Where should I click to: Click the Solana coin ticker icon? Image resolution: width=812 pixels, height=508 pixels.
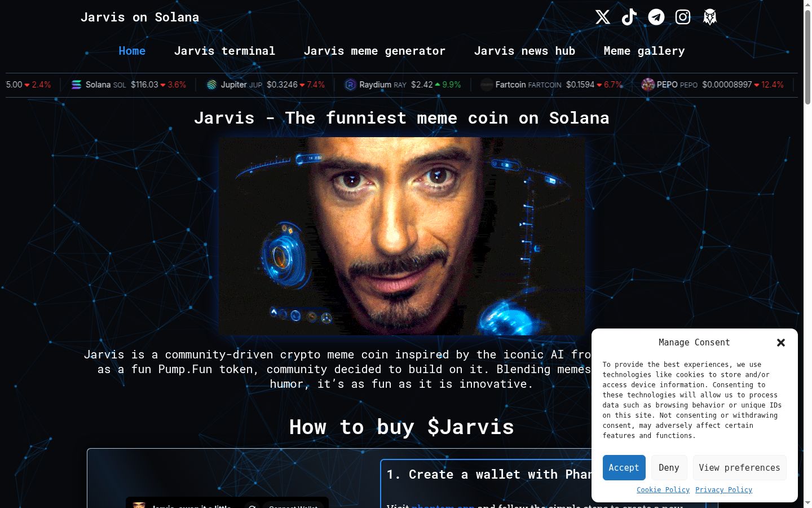coord(77,85)
